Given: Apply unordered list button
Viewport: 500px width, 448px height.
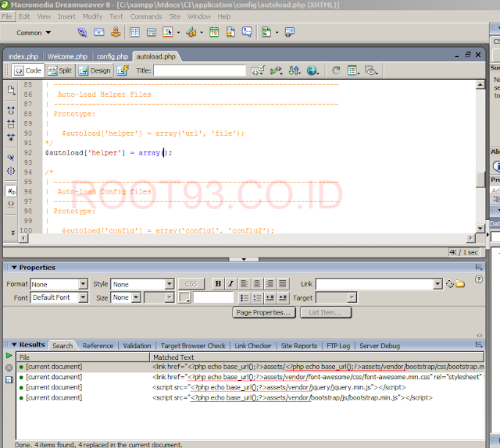Looking at the screenshot, I should coord(245,298).
